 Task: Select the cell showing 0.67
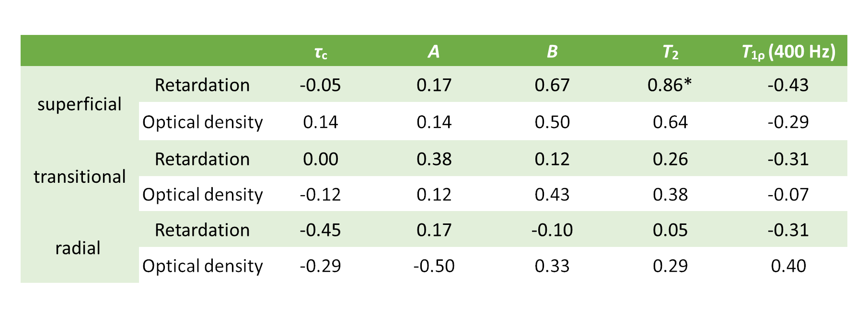point(552,85)
